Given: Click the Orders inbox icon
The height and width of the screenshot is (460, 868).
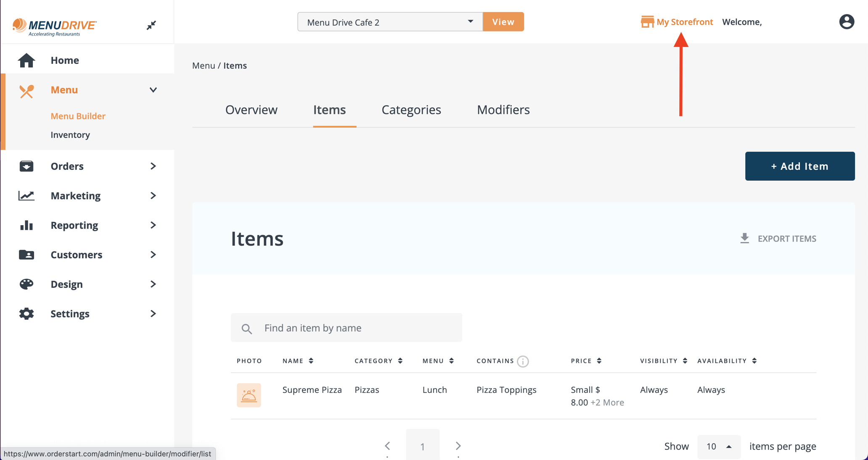Looking at the screenshot, I should click(26, 166).
